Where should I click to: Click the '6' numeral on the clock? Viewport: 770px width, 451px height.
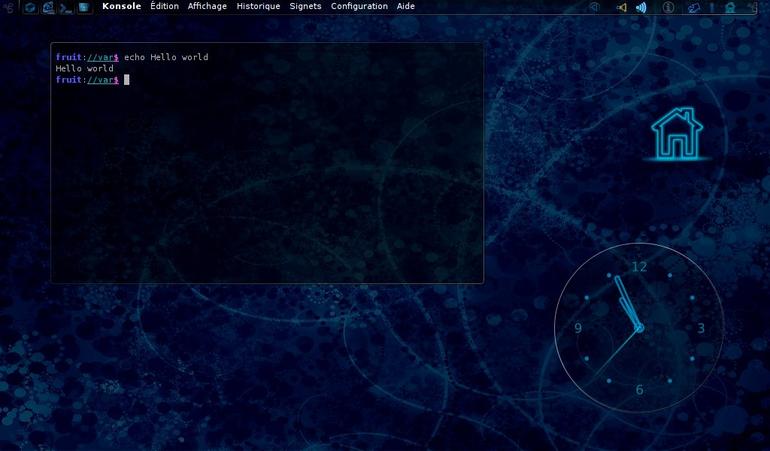pos(639,390)
